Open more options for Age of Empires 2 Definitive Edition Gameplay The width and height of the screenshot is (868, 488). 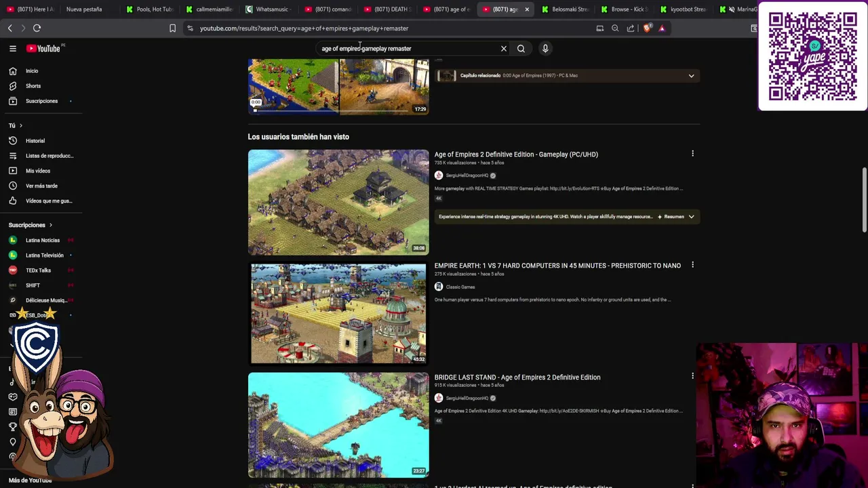(x=692, y=154)
